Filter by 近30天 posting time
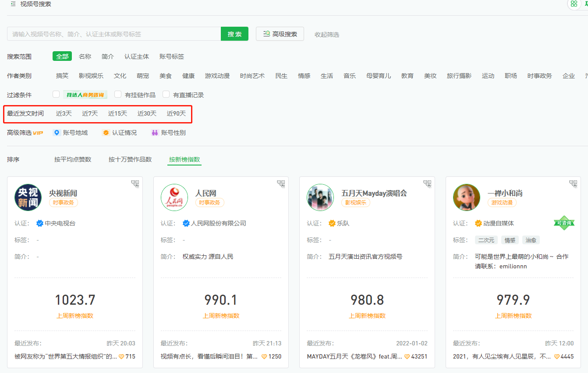The width and height of the screenshot is (588, 373). pos(147,113)
